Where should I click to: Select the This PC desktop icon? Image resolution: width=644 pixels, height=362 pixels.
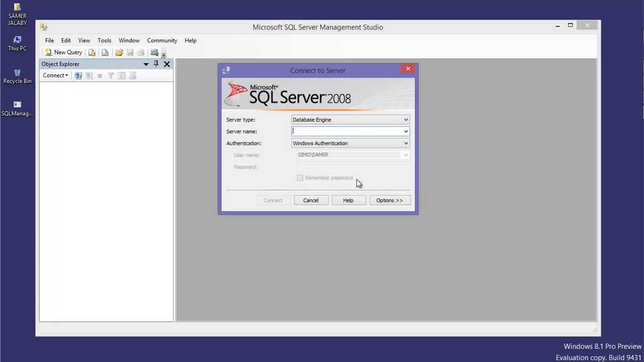click(17, 44)
